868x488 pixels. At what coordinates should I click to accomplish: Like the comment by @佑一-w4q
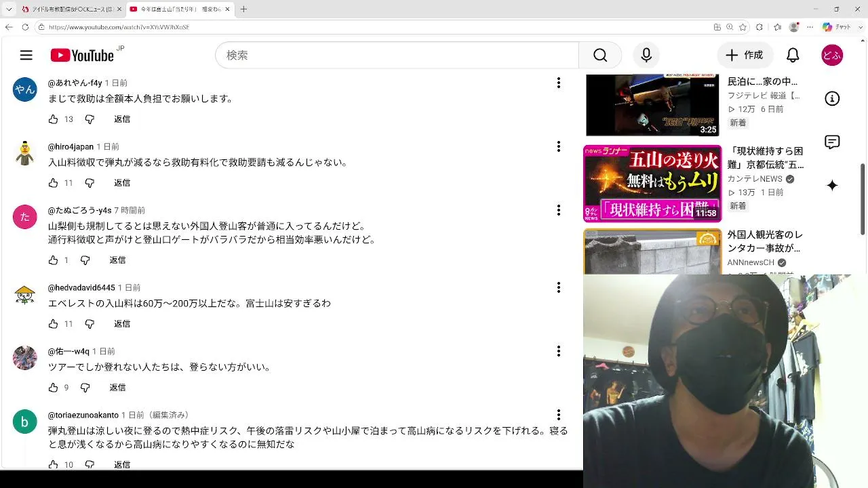coord(54,388)
